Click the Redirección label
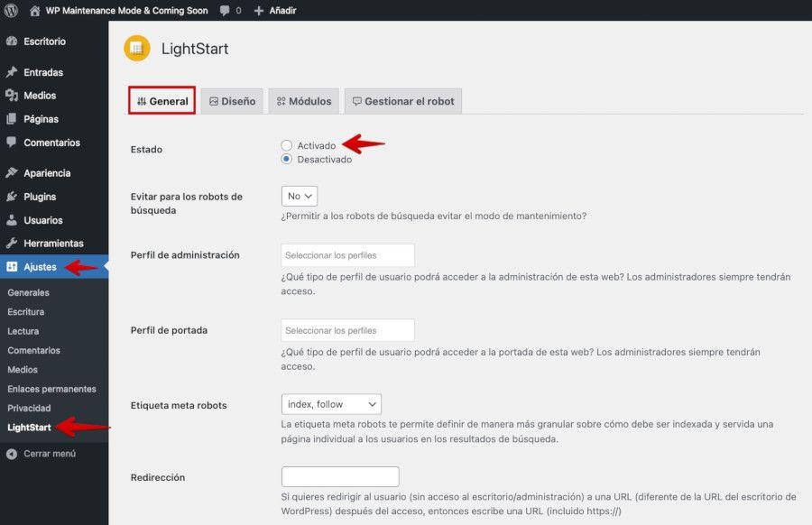 (x=157, y=477)
